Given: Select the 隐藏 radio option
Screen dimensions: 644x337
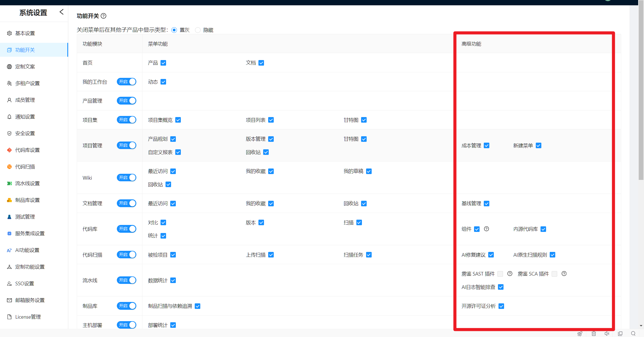Looking at the screenshot, I should (198, 30).
